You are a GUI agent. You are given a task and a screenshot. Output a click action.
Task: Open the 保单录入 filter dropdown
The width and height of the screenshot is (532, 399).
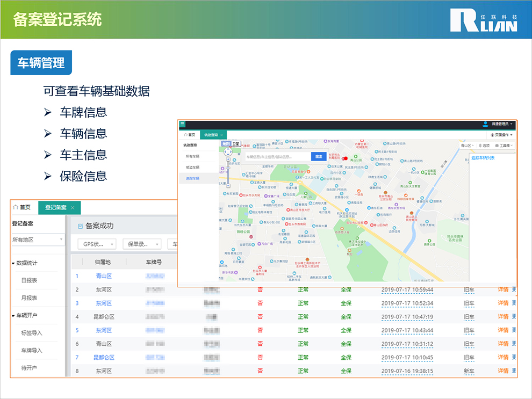click(142, 244)
